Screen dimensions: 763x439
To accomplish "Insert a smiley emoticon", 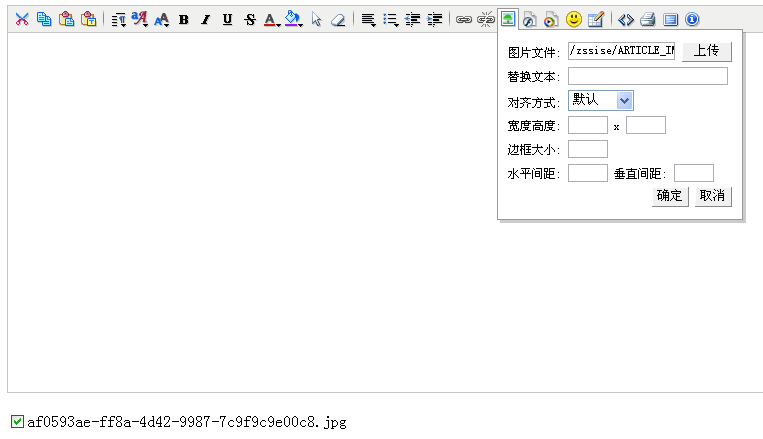I will [x=574, y=19].
